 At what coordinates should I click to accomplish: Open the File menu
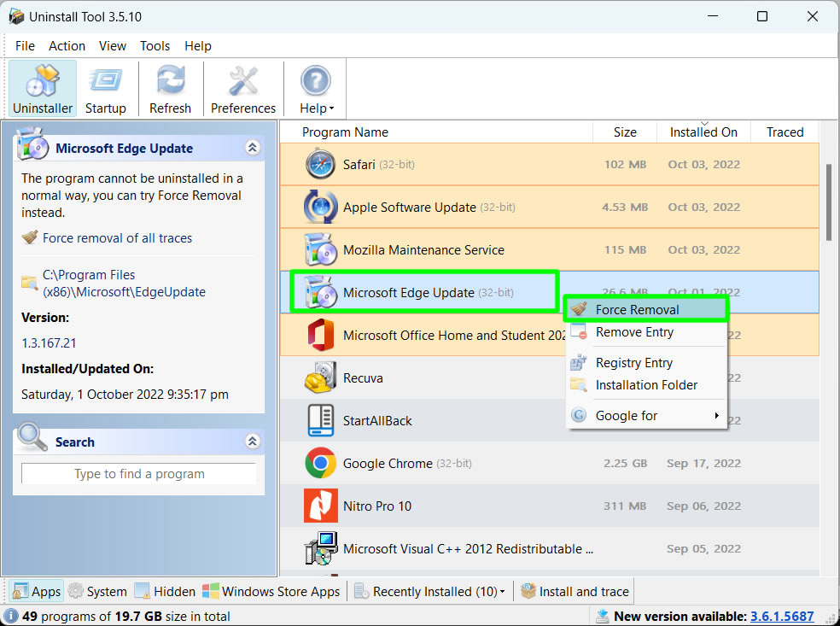click(x=25, y=46)
